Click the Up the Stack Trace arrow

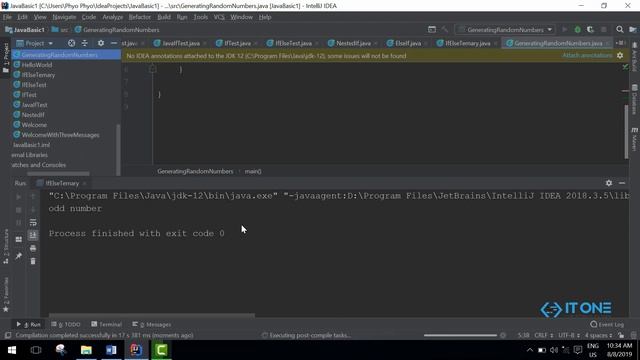tap(33, 197)
